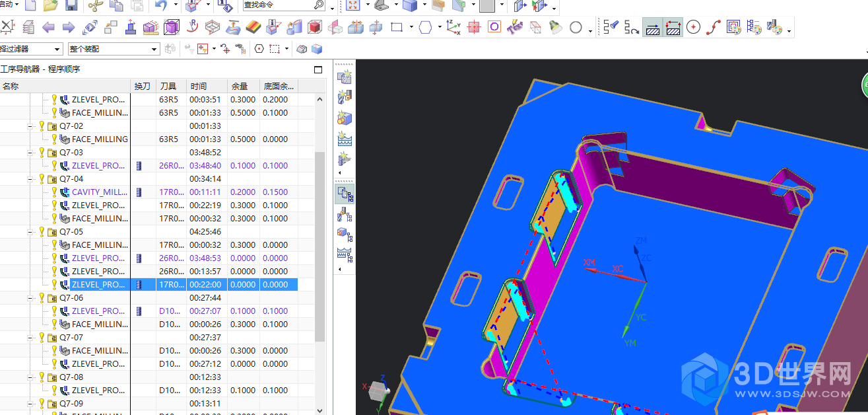Open the 整个装配 selection scope dropdown
The height and width of the screenshot is (415, 868).
[154, 49]
